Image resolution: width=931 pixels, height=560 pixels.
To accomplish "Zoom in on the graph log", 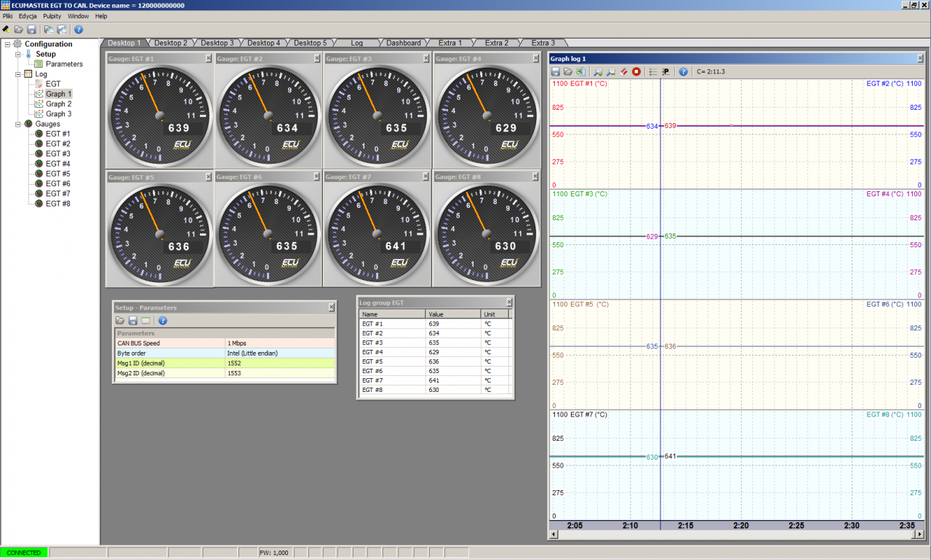I will 598,71.
